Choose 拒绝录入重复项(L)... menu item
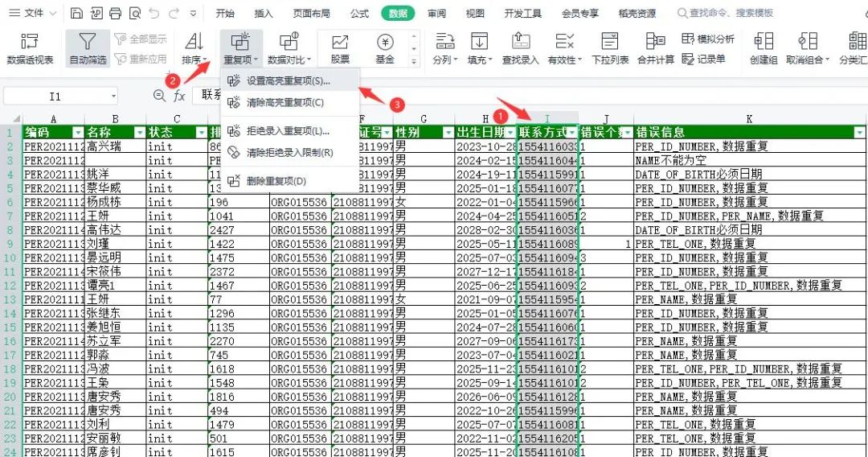Image resolution: width=868 pixels, height=457 pixels. click(x=290, y=130)
